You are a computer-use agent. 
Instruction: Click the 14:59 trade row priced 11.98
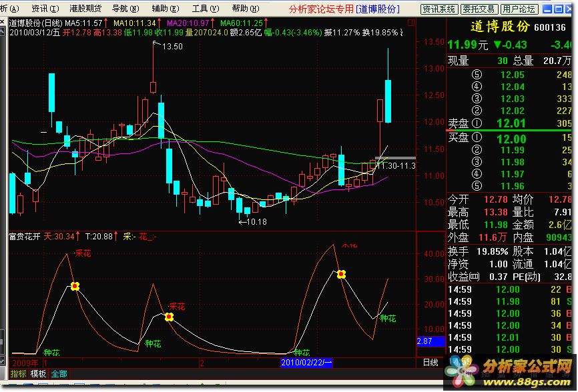[x=510, y=301]
